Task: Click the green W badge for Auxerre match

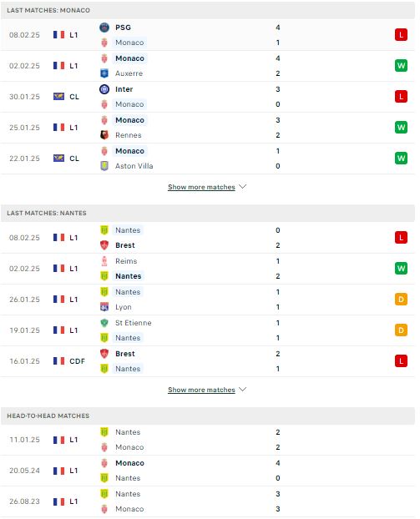Action: [x=401, y=66]
